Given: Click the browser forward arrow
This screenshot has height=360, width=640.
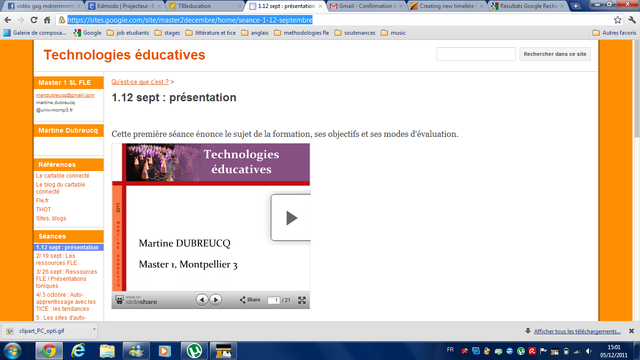Looking at the screenshot, I should [x=21, y=20].
